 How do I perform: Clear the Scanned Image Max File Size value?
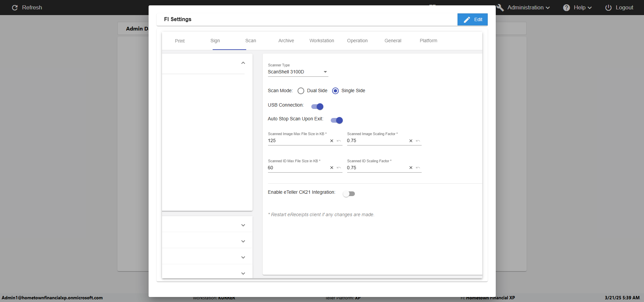coord(331,141)
